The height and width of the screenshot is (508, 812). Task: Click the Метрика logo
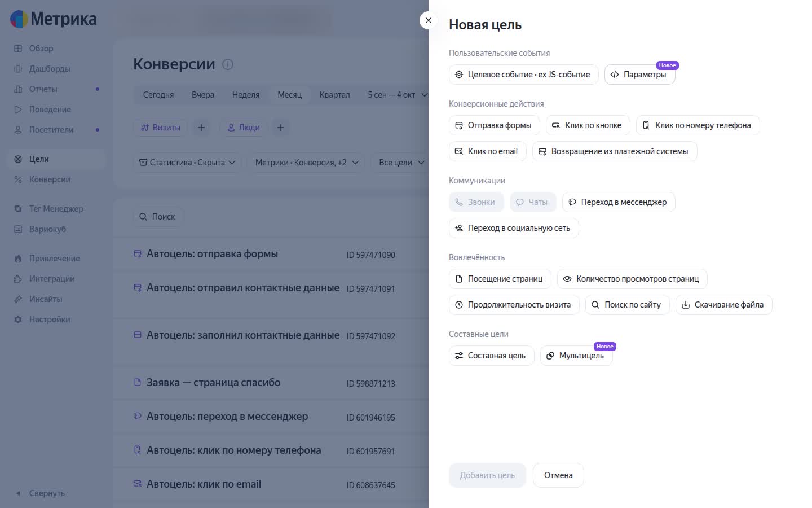pyautogui.click(x=54, y=19)
